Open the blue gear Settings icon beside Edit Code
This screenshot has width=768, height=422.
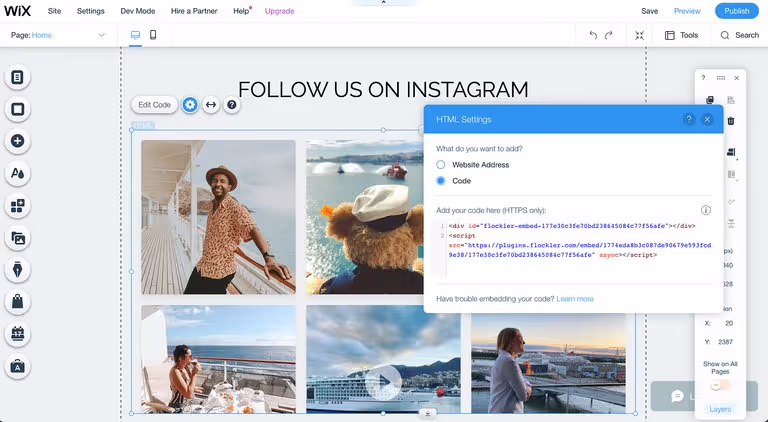(190, 104)
